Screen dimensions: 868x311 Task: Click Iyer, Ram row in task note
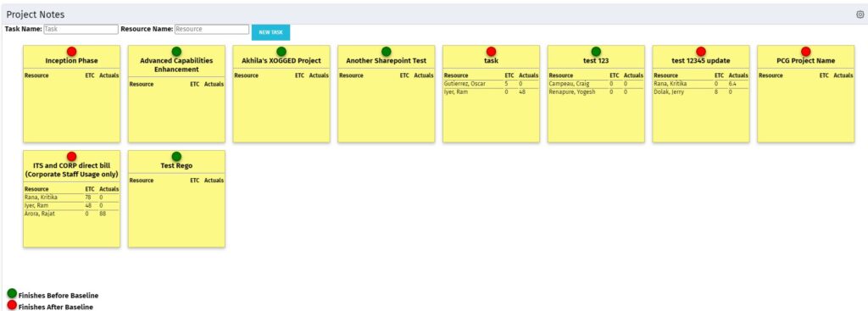491,92
